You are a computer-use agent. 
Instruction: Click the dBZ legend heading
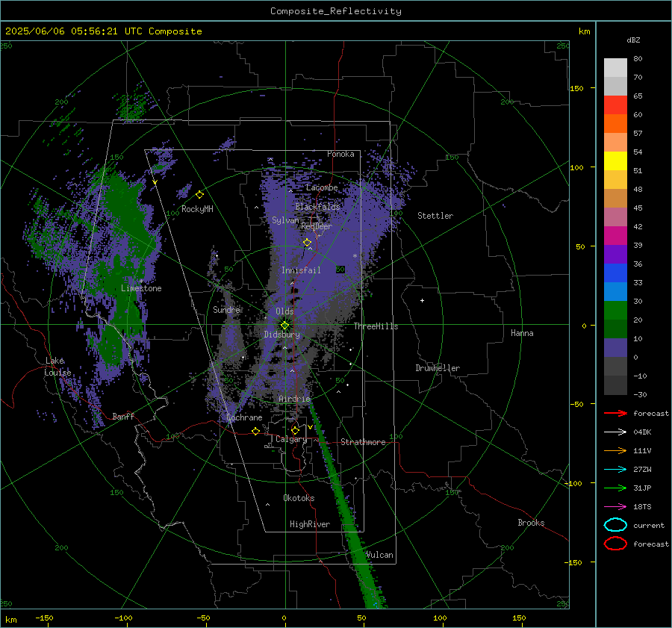tap(633, 40)
